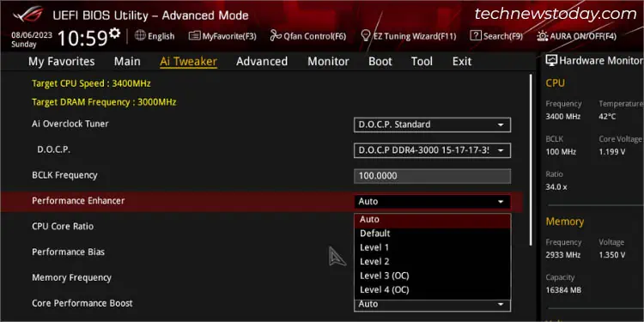Click CPU Frequency 3400 MHz value

563,117
